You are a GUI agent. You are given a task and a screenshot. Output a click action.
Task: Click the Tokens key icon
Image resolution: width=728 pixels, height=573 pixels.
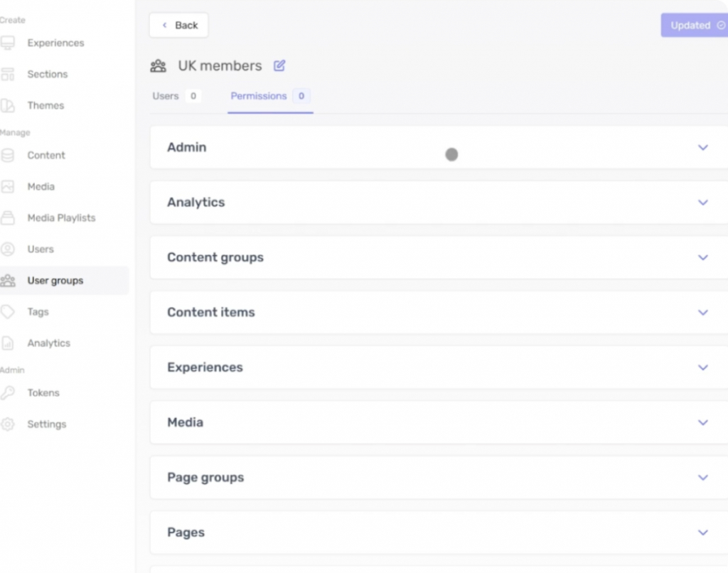coord(8,393)
